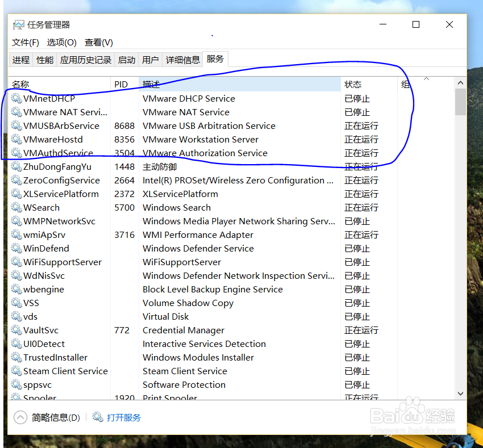This screenshot has width=483, height=448.
Task: Click PID 2664 of ZeroConfigService
Action: [124, 180]
